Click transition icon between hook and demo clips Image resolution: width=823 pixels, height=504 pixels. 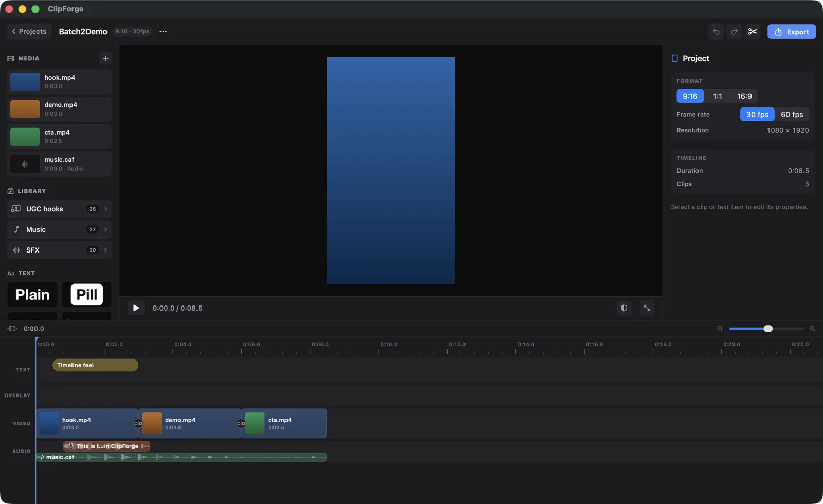[x=138, y=423]
